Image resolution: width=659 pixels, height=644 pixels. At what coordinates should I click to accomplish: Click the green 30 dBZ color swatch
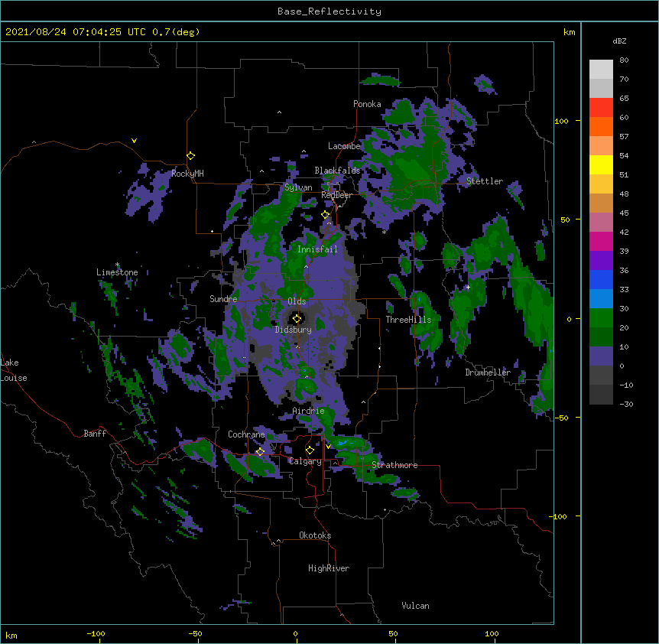coord(601,318)
